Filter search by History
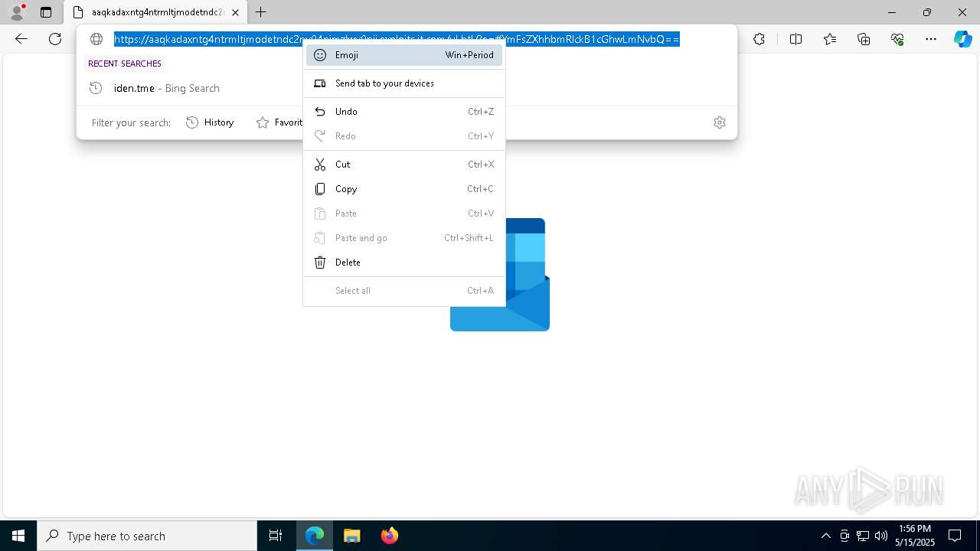This screenshot has height=551, width=980. point(210,122)
